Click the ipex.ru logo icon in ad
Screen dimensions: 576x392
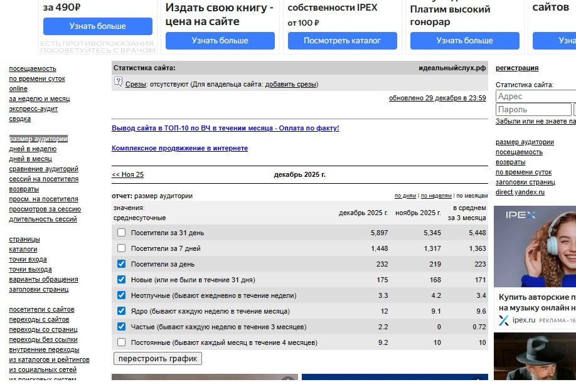tap(503, 320)
